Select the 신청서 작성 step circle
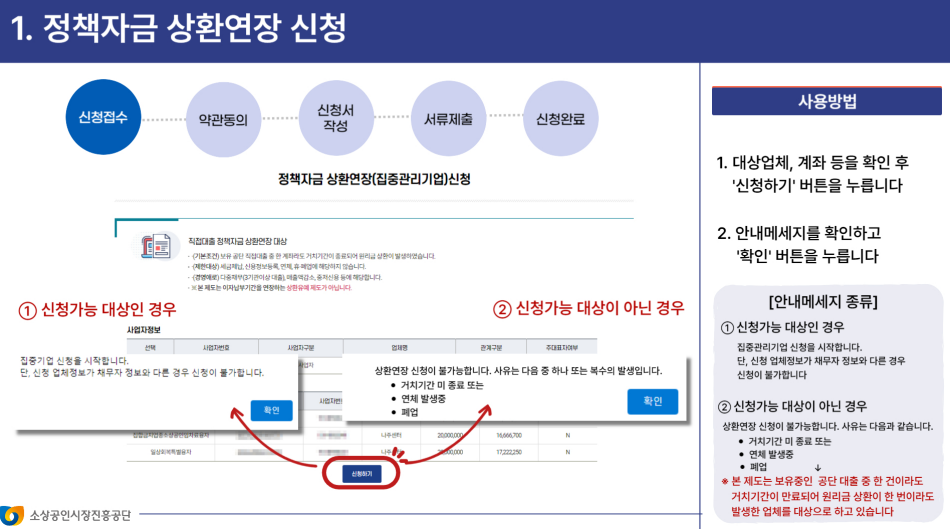This screenshot has width=950, height=529. (x=336, y=118)
